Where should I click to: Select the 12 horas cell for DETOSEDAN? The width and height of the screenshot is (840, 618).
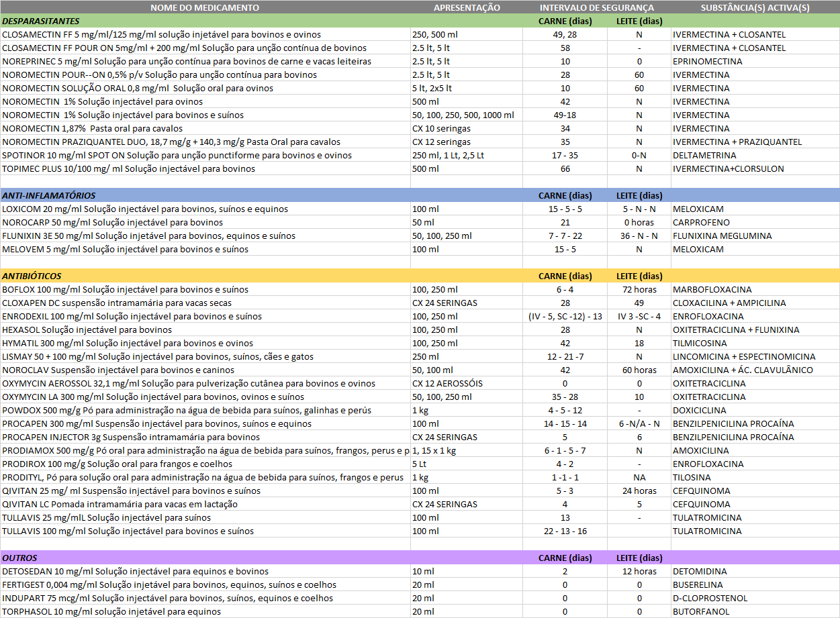point(639,571)
